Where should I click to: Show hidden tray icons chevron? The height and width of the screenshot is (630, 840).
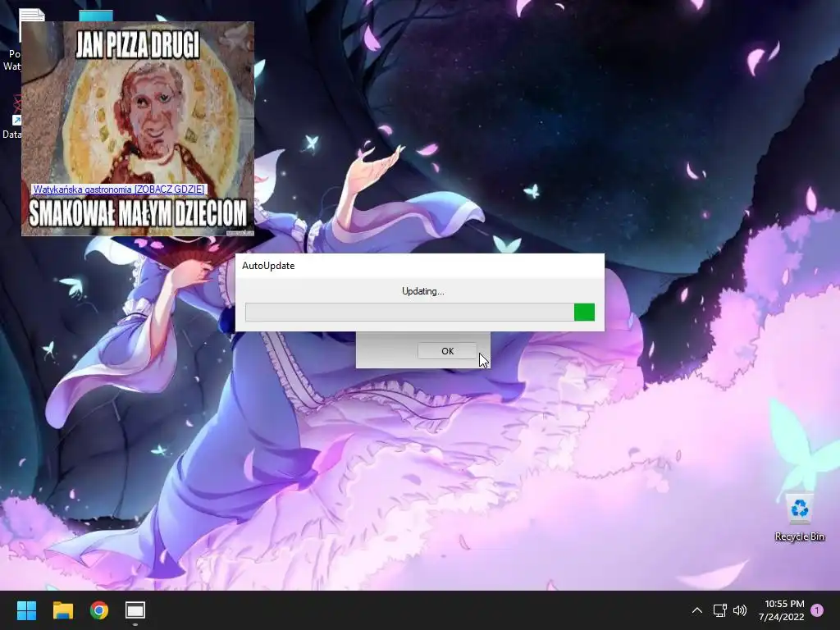point(697,610)
